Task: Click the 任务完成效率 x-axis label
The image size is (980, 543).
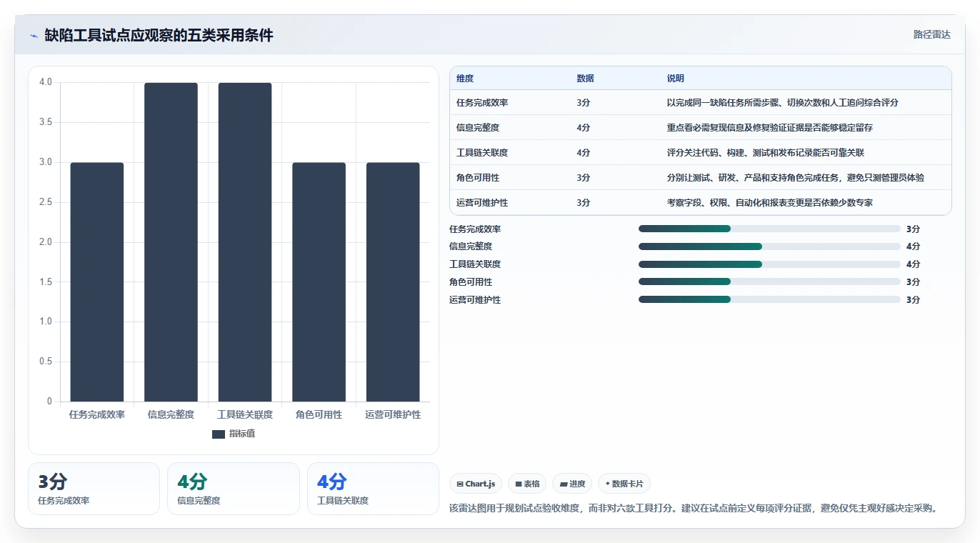Action: click(97, 414)
